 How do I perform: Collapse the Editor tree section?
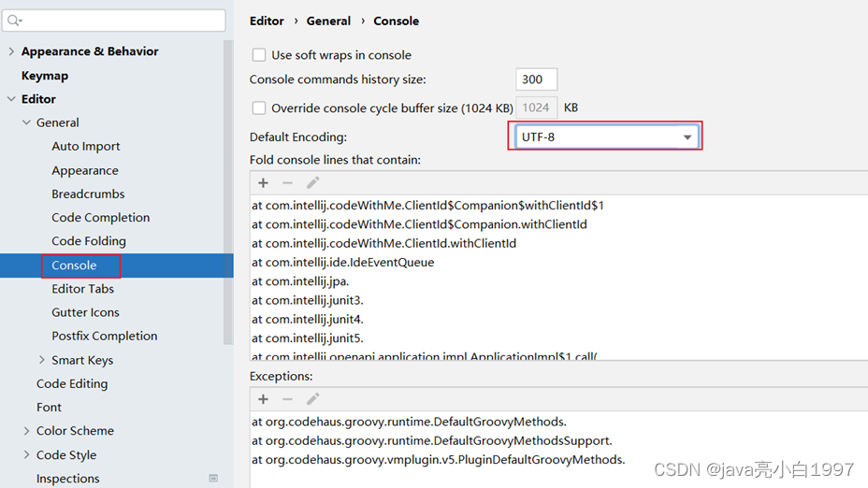click(11, 99)
